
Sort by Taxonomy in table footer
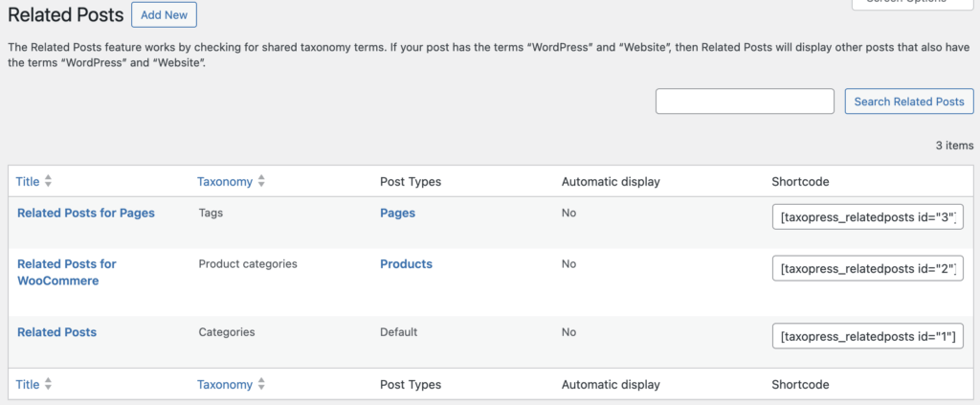tap(225, 385)
